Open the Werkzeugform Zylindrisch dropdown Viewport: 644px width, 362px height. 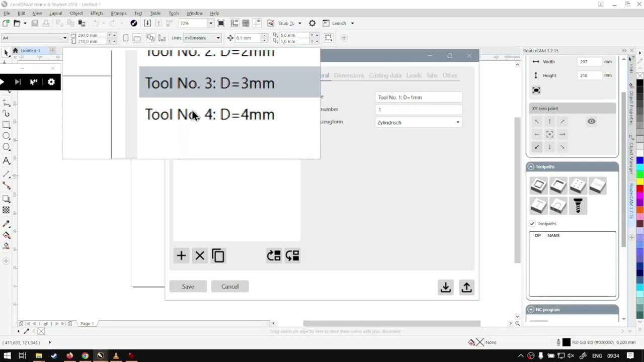419,123
